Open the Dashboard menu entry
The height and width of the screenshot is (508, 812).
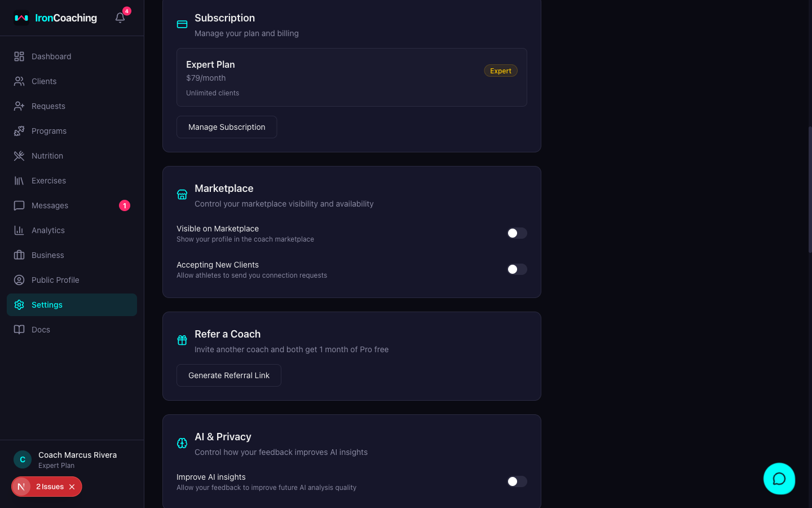point(51,56)
